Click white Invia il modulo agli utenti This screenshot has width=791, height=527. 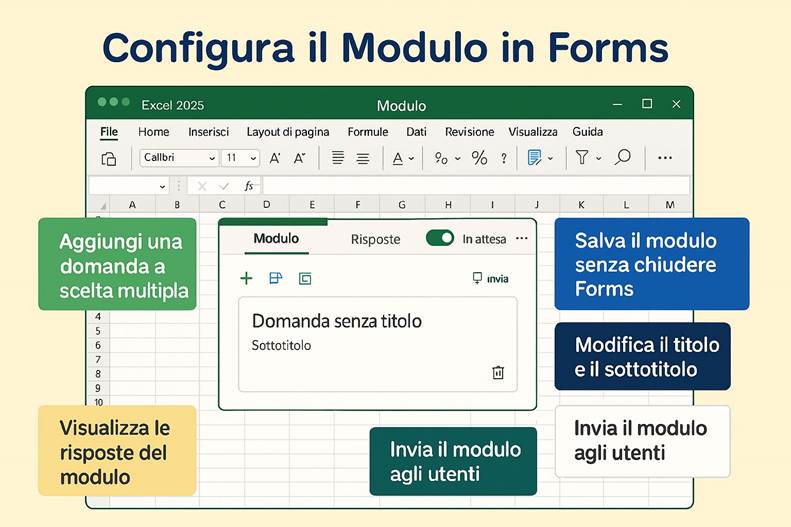642,441
